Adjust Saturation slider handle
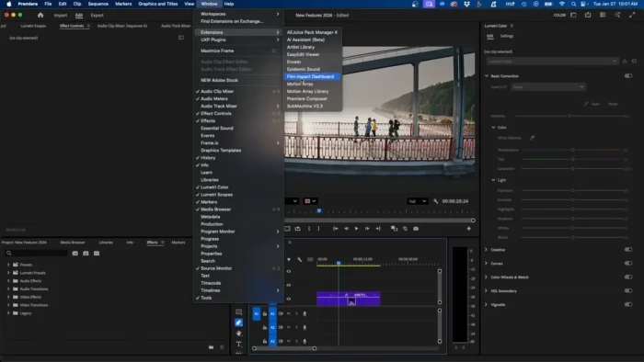Image resolution: width=644 pixels, height=362 pixels. 573,168
